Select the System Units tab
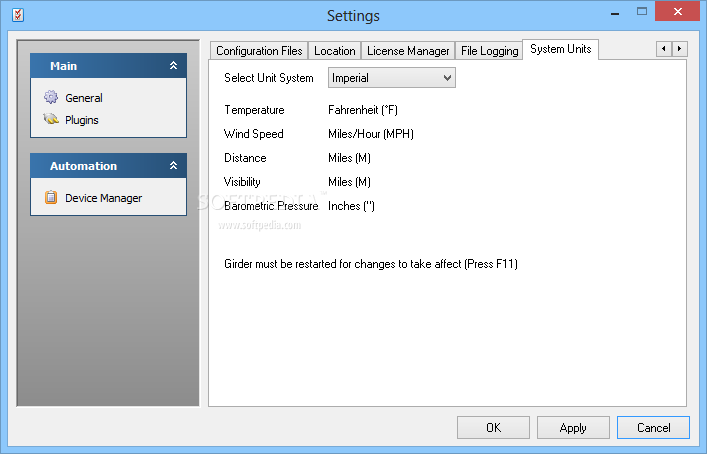The width and height of the screenshot is (707, 454). 560,49
